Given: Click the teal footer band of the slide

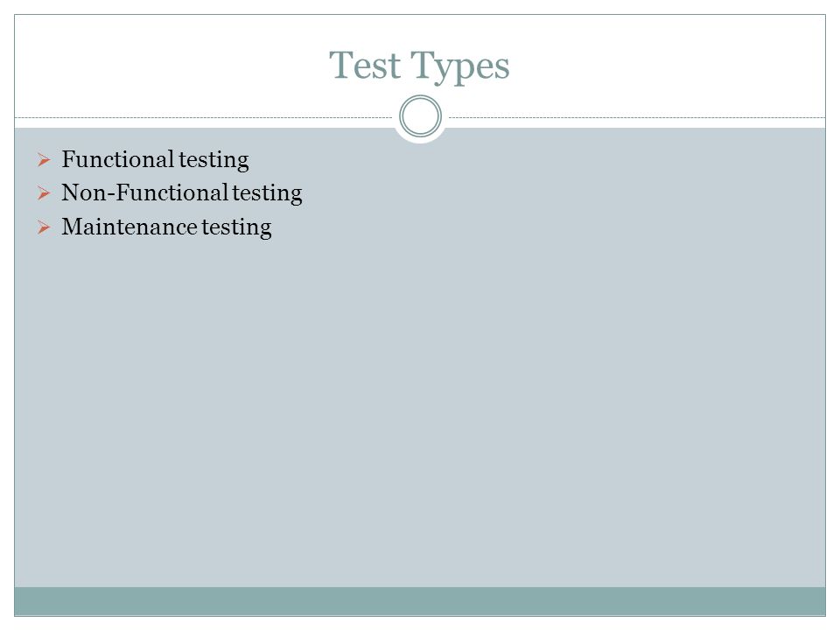Looking at the screenshot, I should pyautogui.click(x=420, y=601).
